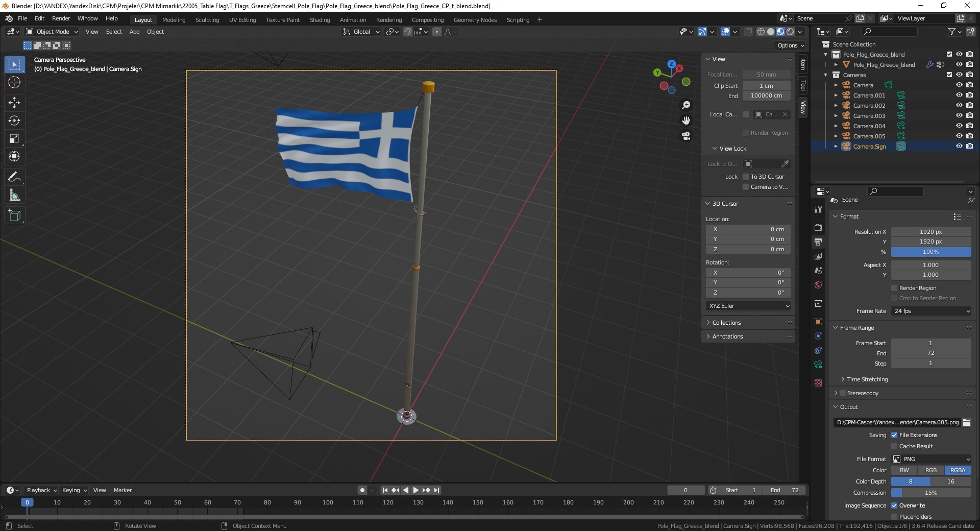The image size is (980, 531).
Task: Select the Annotate tool
Action: 14,177
